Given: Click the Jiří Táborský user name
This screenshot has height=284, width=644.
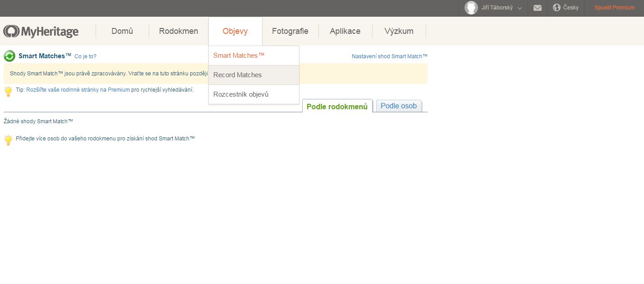Looking at the screenshot, I should [497, 8].
